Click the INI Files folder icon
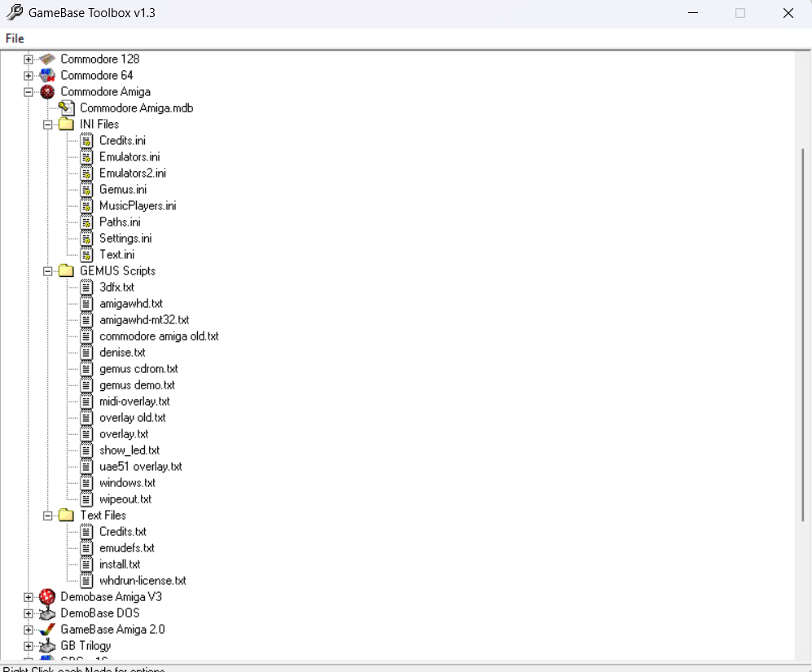This screenshot has width=812, height=672. pyautogui.click(x=66, y=125)
